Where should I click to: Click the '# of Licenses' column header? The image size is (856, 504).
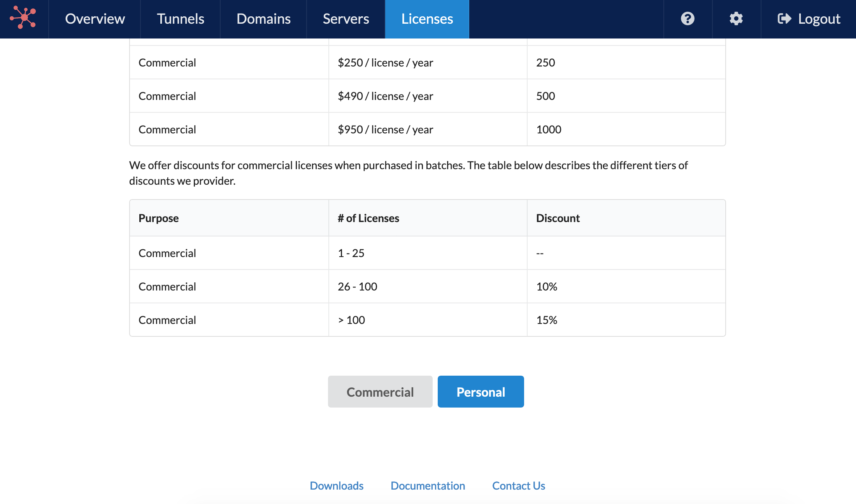(428, 218)
